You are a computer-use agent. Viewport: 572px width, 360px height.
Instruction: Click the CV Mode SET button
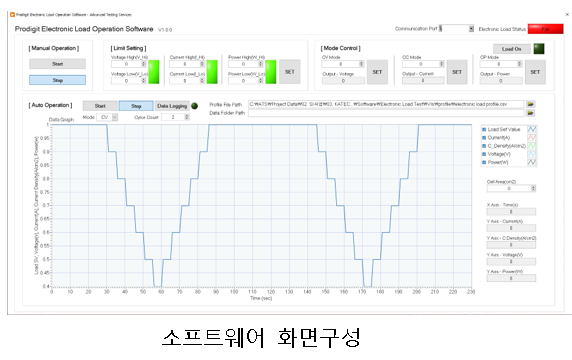(x=377, y=72)
